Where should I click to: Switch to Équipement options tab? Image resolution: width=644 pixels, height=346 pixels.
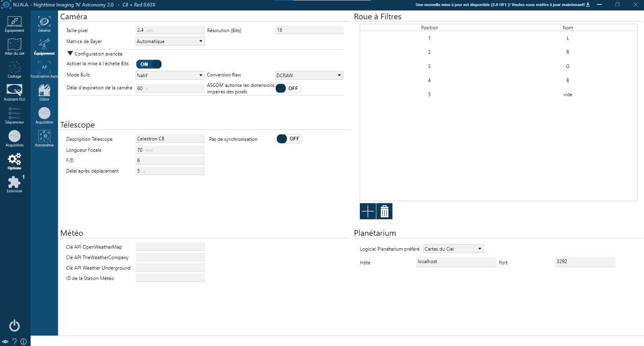tap(44, 47)
